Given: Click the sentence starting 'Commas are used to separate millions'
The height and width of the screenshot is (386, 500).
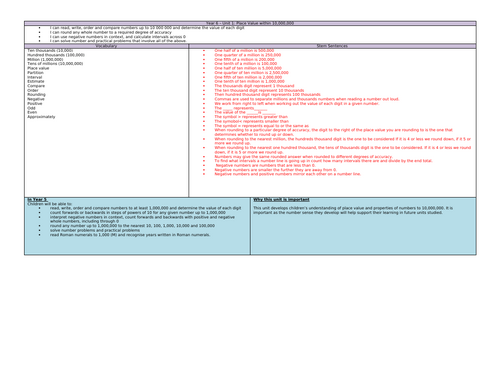Looking at the screenshot, I should point(307,99).
